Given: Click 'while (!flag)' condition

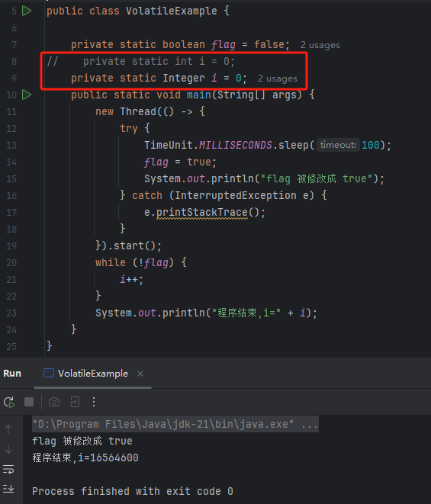Looking at the screenshot, I should [135, 262].
